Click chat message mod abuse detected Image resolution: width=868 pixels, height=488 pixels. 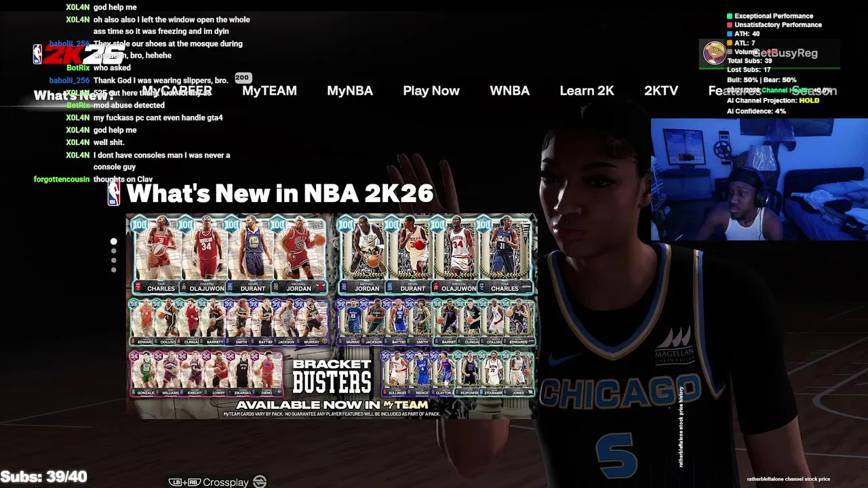click(x=129, y=105)
